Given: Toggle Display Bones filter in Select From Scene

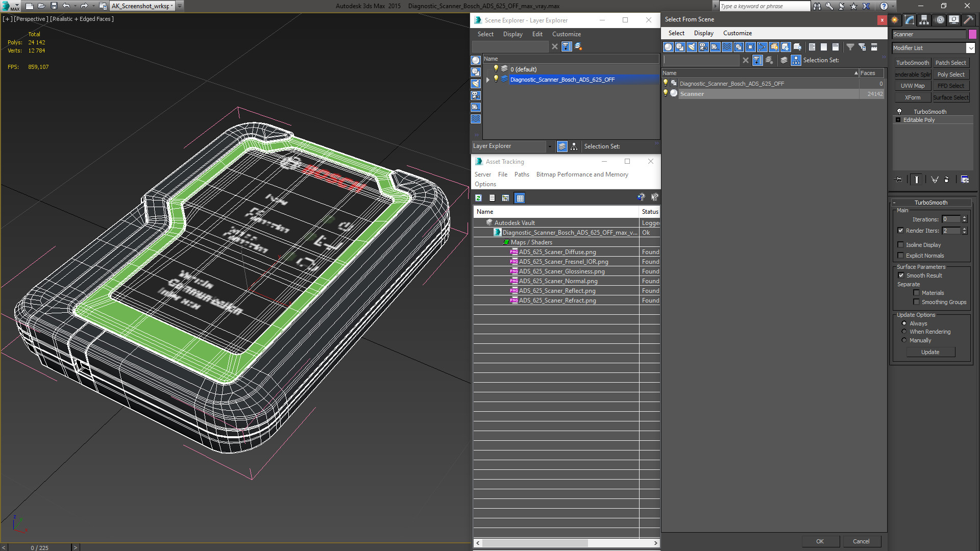Looking at the screenshot, I should 762,47.
